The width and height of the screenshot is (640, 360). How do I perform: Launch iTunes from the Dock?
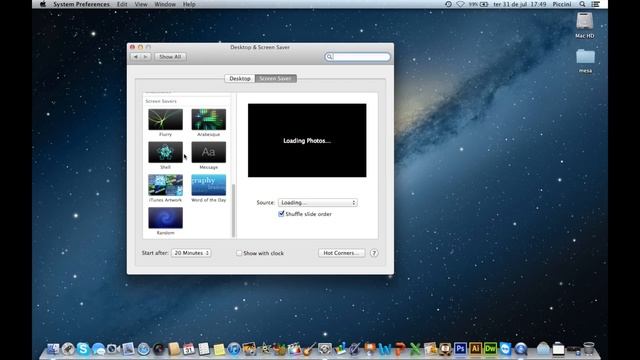(234, 349)
